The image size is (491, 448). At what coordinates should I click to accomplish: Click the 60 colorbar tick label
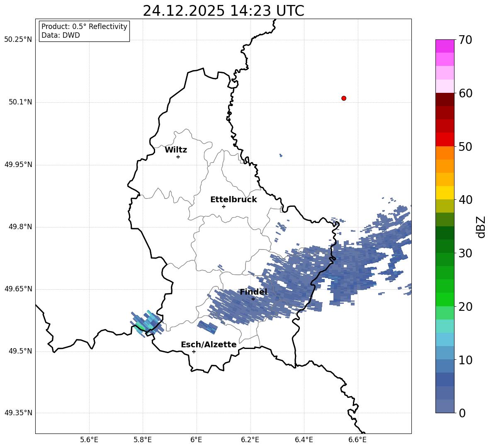[x=465, y=93]
